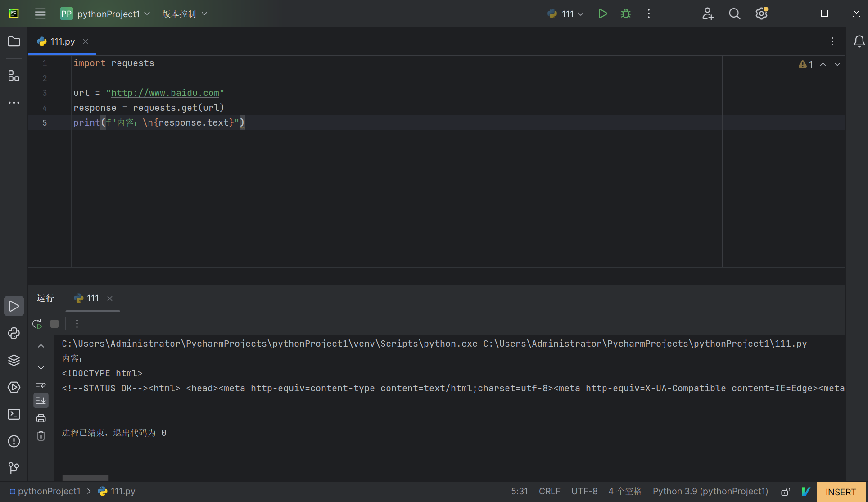Image resolution: width=868 pixels, height=502 pixels.
Task: Select the 111.py editor tab
Action: [x=62, y=41]
